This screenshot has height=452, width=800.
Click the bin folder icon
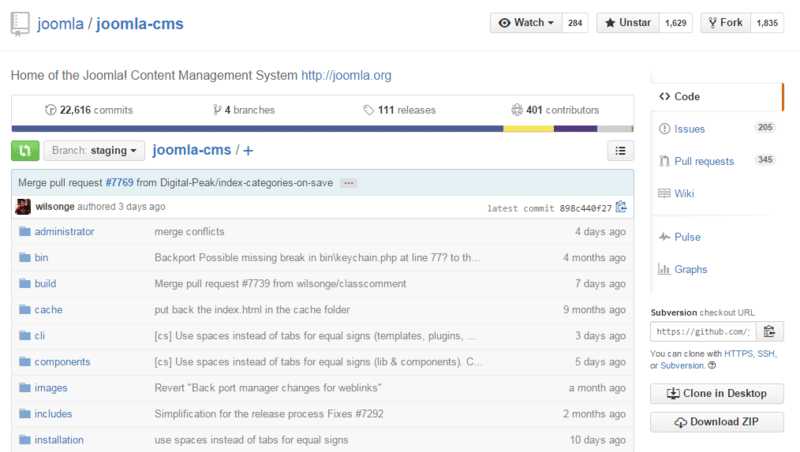point(24,258)
